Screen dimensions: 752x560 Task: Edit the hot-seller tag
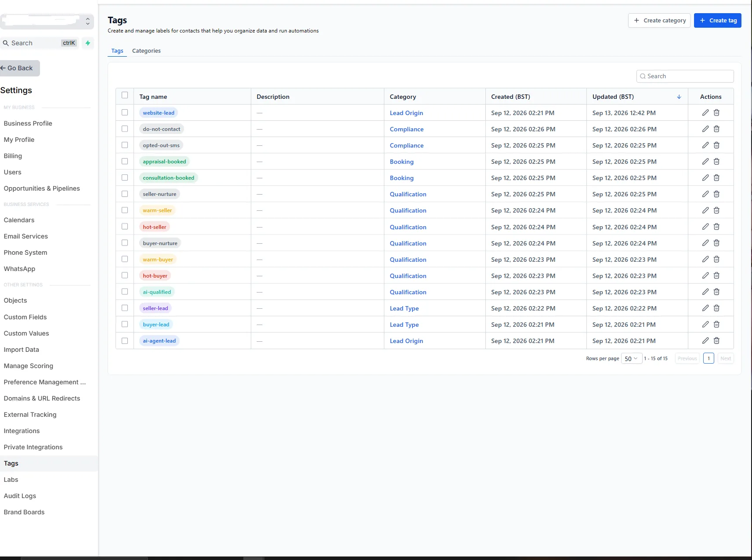(705, 227)
